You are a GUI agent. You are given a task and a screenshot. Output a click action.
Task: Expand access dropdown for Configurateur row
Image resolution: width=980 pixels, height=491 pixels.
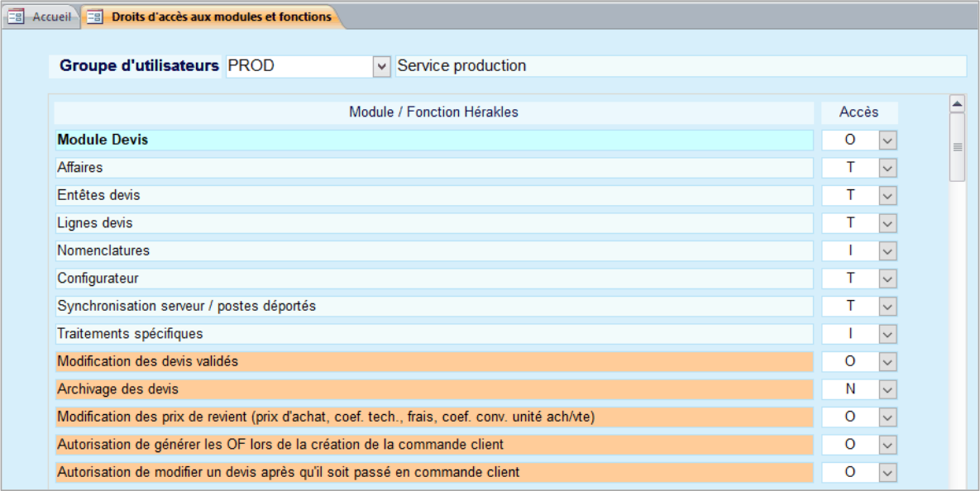887,279
